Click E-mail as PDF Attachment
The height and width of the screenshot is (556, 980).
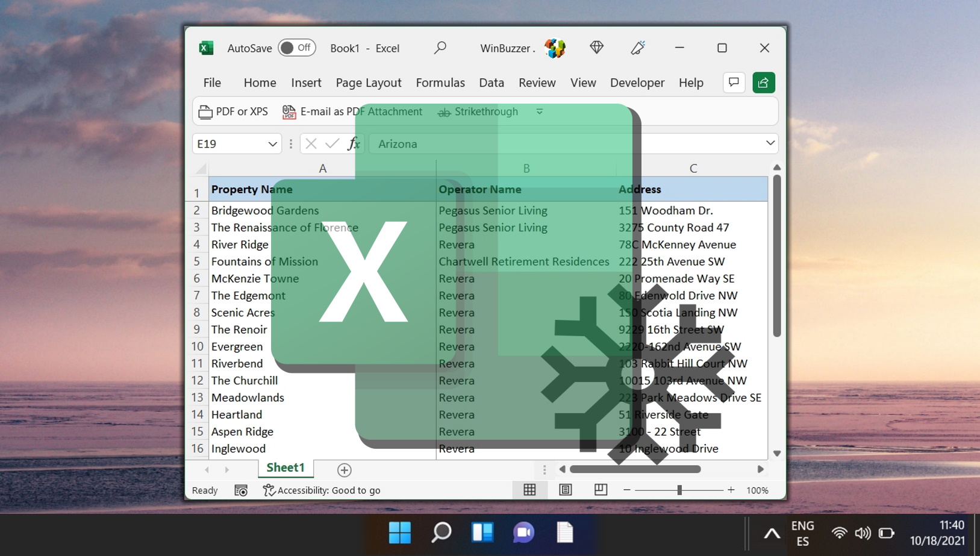352,112
